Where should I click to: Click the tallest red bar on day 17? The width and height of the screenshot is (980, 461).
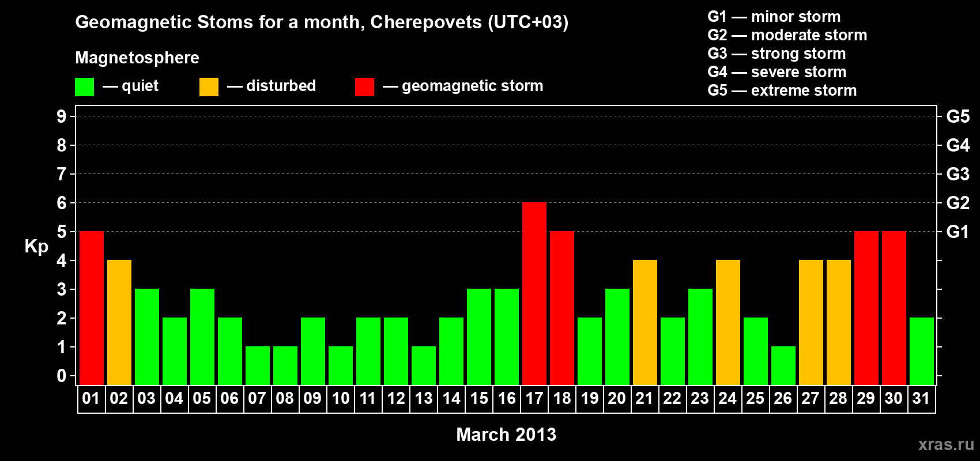[x=534, y=293]
